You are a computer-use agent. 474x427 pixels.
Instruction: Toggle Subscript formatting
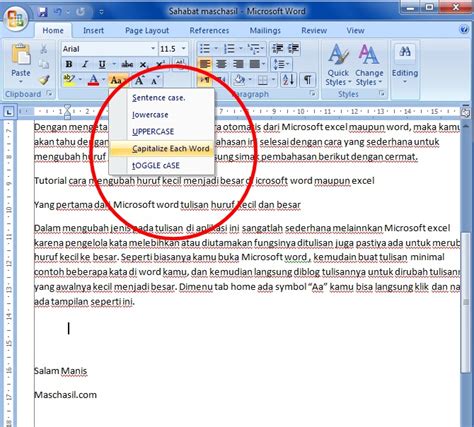[x=143, y=64]
